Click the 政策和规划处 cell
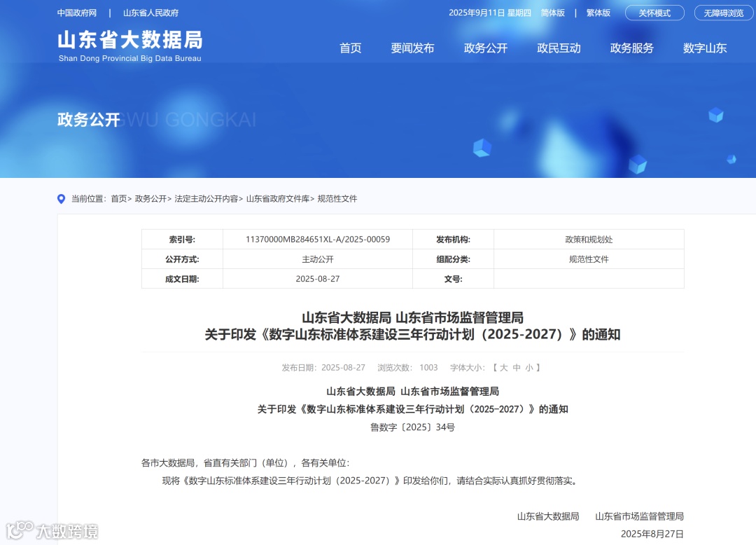The image size is (756, 545). pyautogui.click(x=589, y=239)
